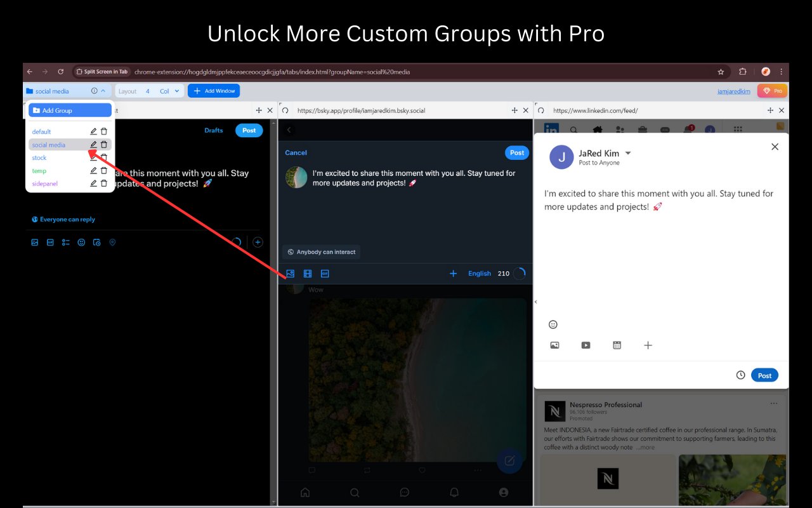This screenshot has height=508, width=812.
Task: Click the group info icon beside social media
Action: click(94, 91)
